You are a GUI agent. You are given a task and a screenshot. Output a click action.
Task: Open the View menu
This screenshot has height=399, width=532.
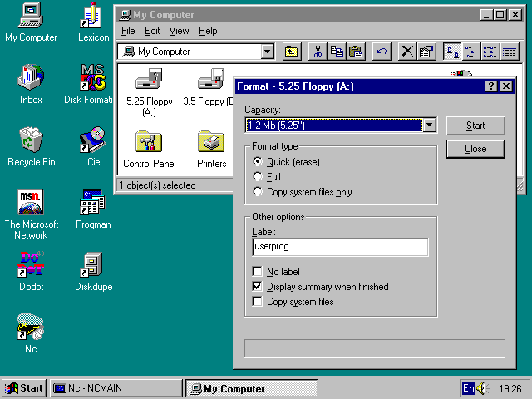coord(179,31)
